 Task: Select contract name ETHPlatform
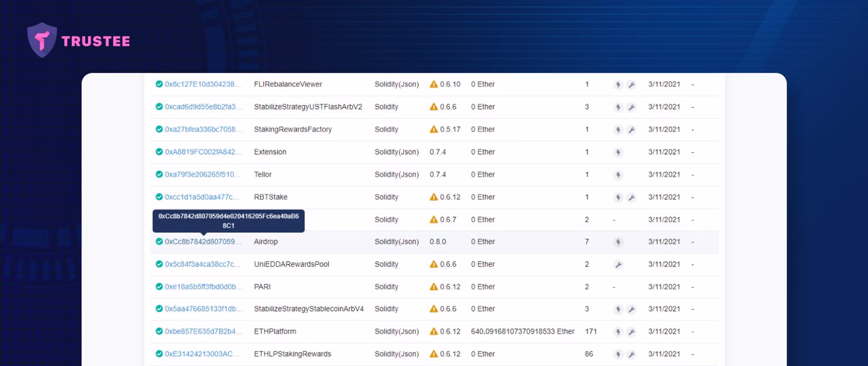(275, 331)
